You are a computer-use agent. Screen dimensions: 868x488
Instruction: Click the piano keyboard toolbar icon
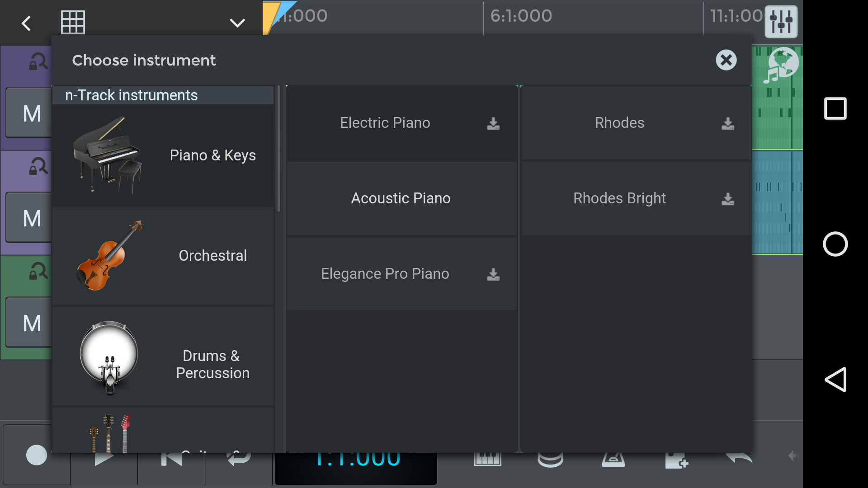tap(488, 458)
